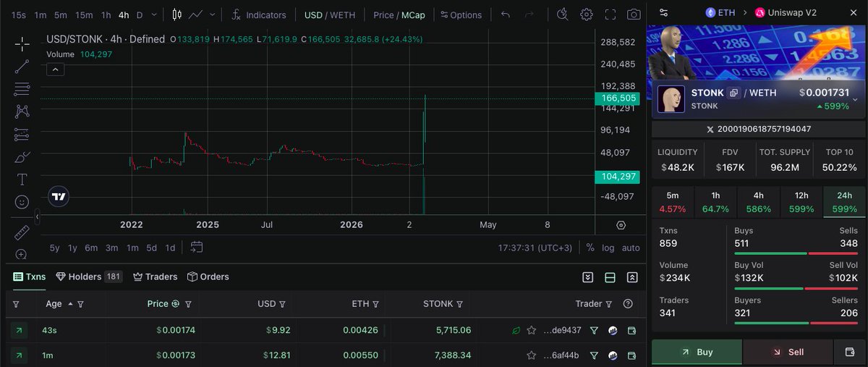Image resolution: width=868 pixels, height=367 pixels.
Task: Open the wallet icon beside Sell
Action: [849, 352]
